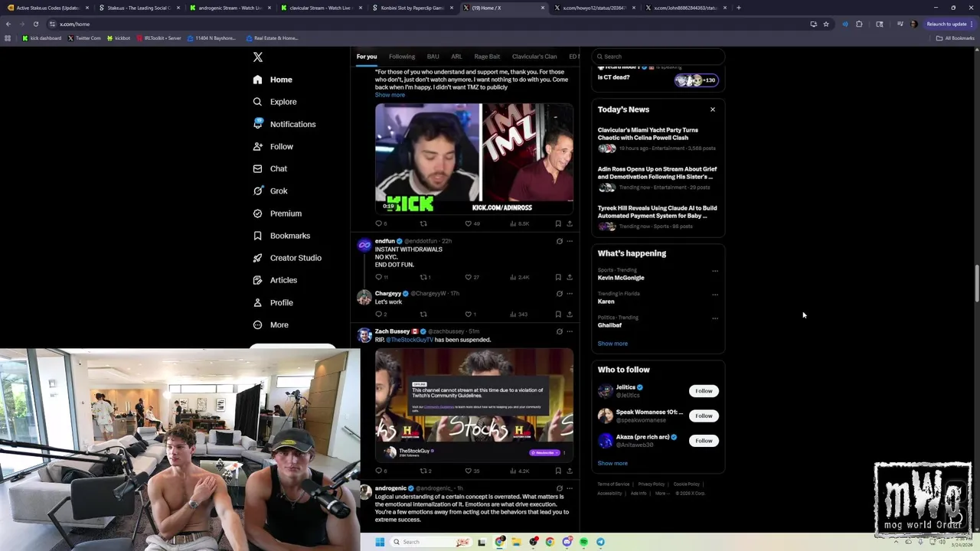980x551 pixels.
Task: Bookmark the Chargeyy post
Action: (558, 315)
